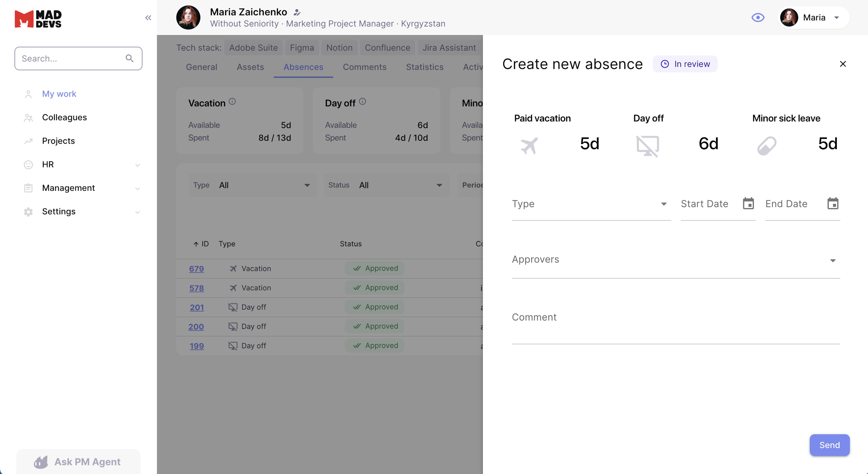Click the My work person icon
Viewport: 868px width, 474px height.
pyautogui.click(x=28, y=94)
